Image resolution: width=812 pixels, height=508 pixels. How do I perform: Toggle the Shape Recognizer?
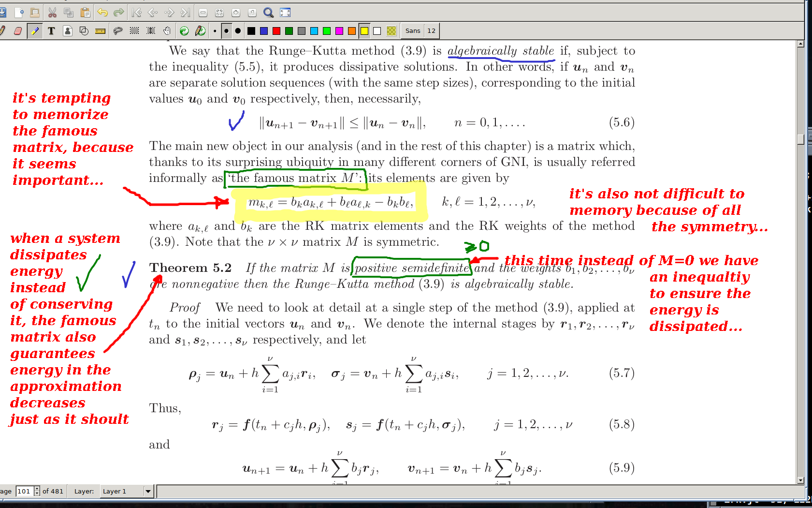[84, 31]
